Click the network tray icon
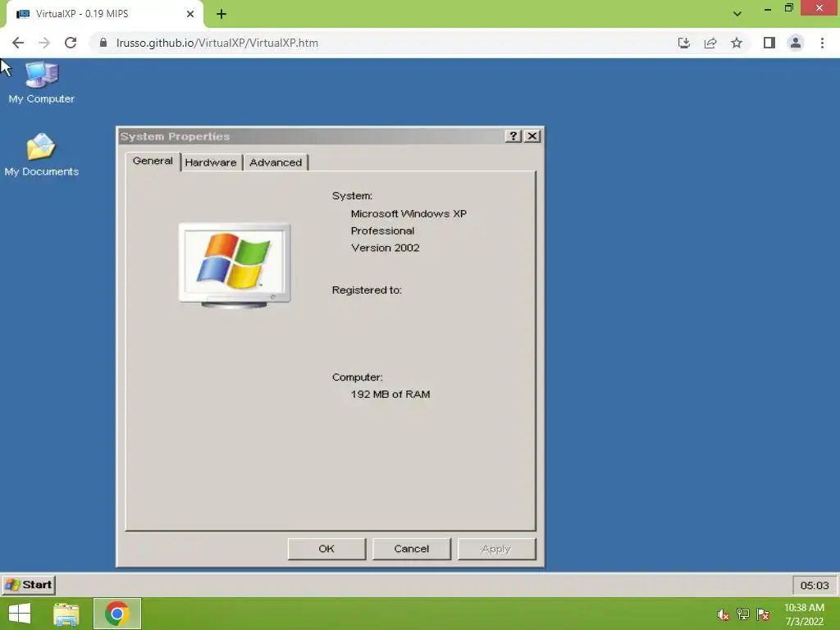The height and width of the screenshot is (630, 840). (743, 614)
